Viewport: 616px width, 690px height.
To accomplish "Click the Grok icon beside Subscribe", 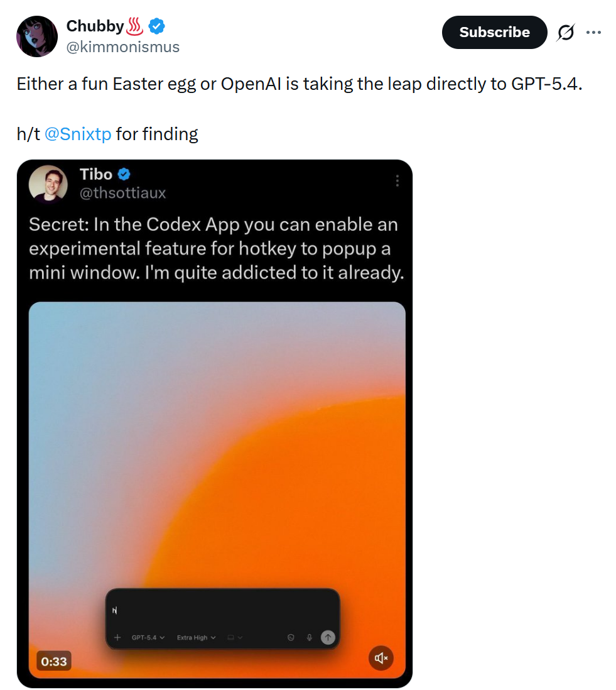I will 566,33.
